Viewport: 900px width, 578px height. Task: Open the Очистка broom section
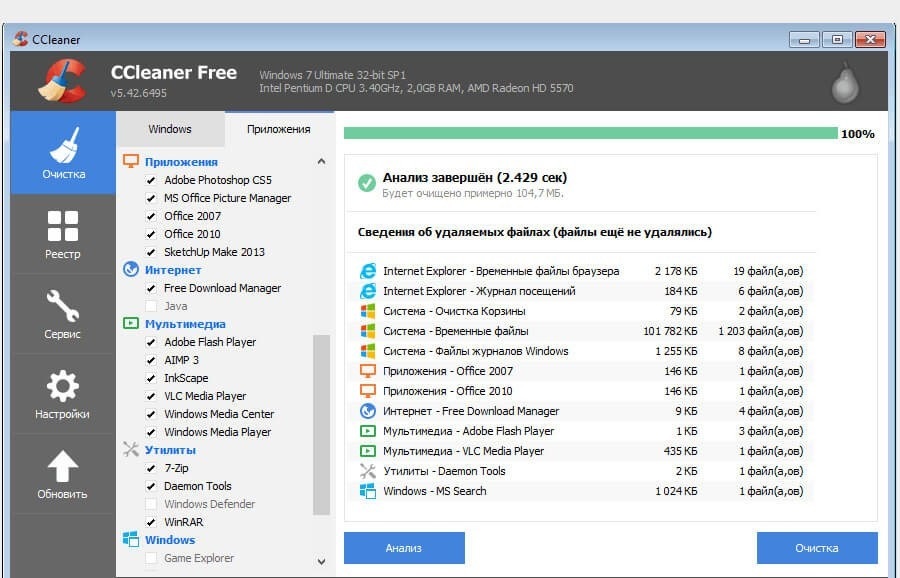tap(63, 153)
